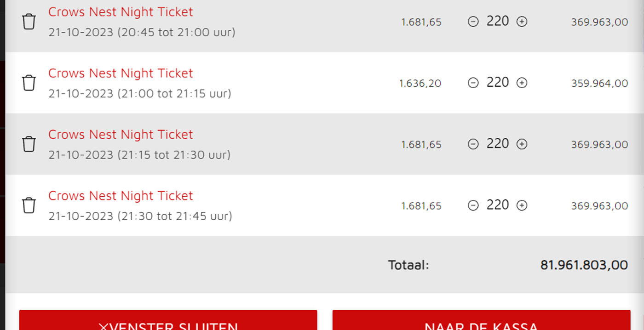The image size is (644, 330).
Task: Open Crows Nest Night Ticket link for 20:45 slot
Action: [121, 12]
